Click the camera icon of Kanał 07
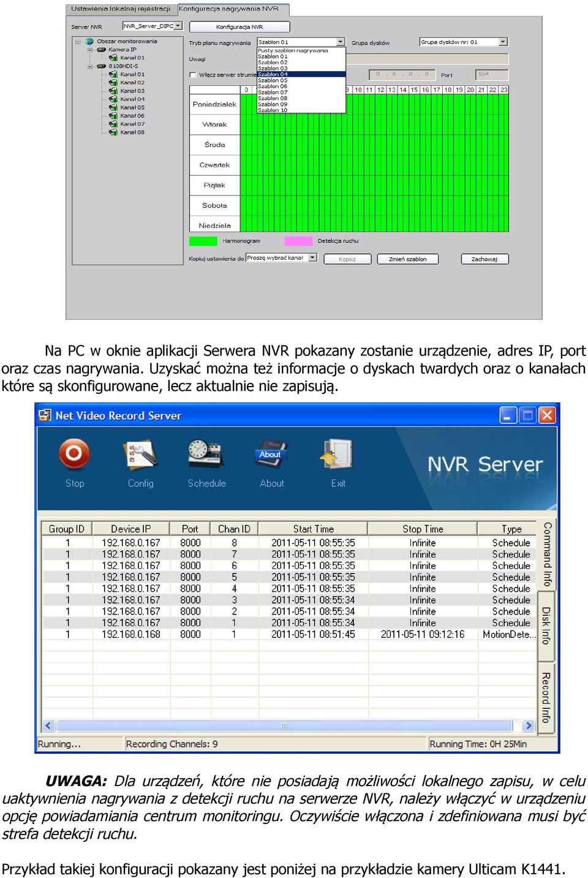The width and height of the screenshot is (588, 878). pos(113,124)
